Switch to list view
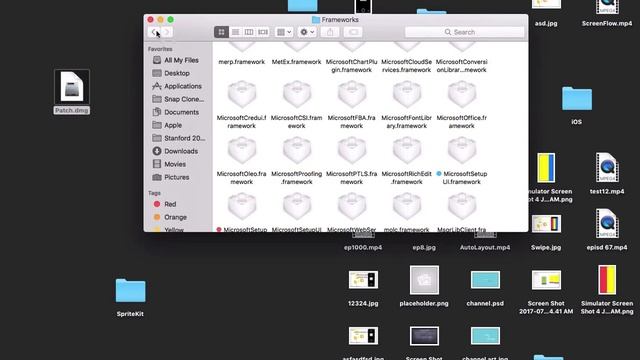640x360 pixels. [236, 32]
